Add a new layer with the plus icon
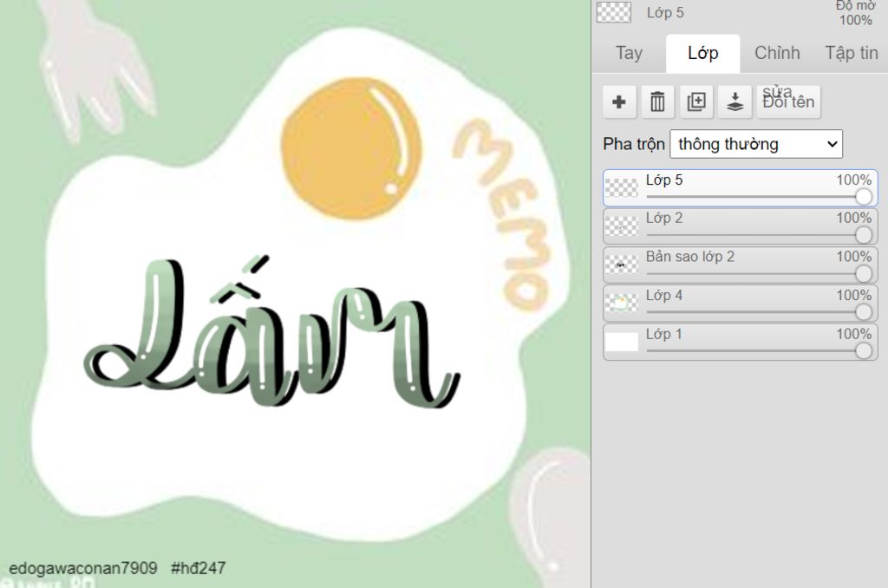888x588 pixels. coord(619,102)
